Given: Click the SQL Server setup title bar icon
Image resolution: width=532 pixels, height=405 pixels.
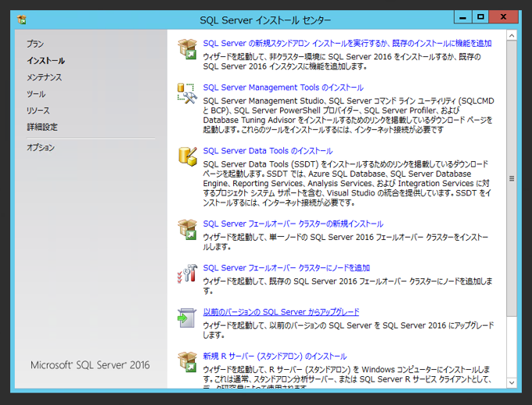Looking at the screenshot, I should [22, 20].
